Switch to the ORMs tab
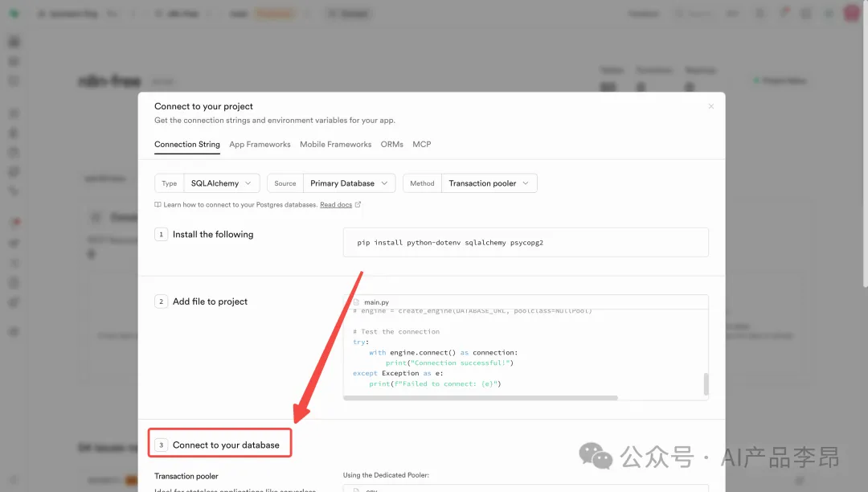Image resolution: width=868 pixels, height=492 pixels. [391, 145]
